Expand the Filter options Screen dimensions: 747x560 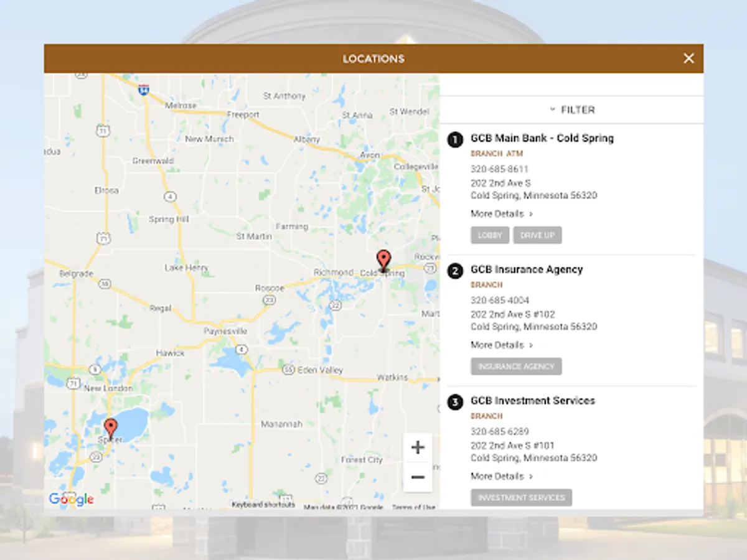click(572, 110)
